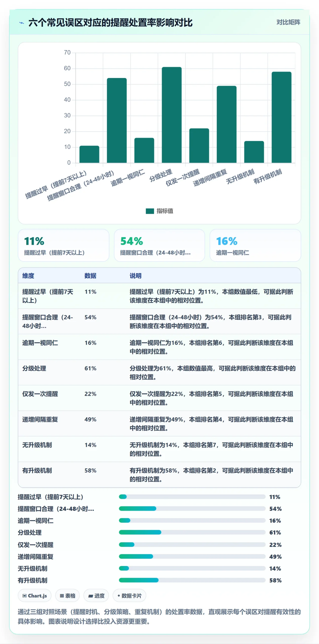Click the 逾期一视同仁 progress bar at 16%

tap(192, 520)
